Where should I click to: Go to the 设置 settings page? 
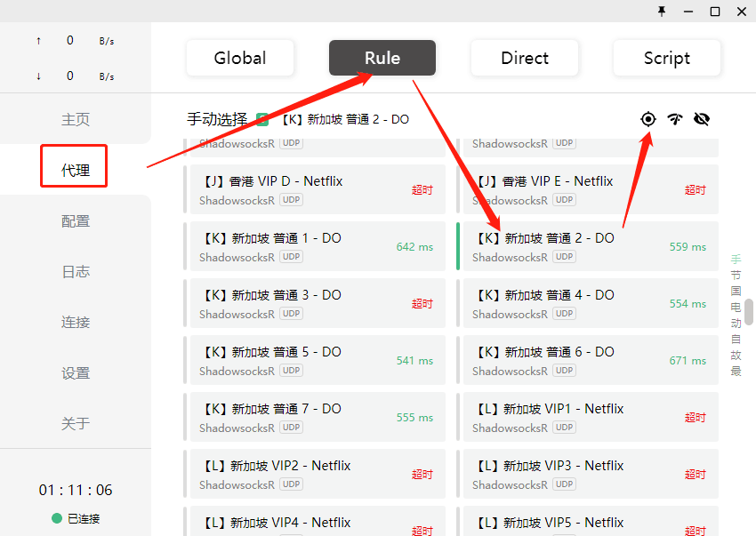(x=76, y=373)
